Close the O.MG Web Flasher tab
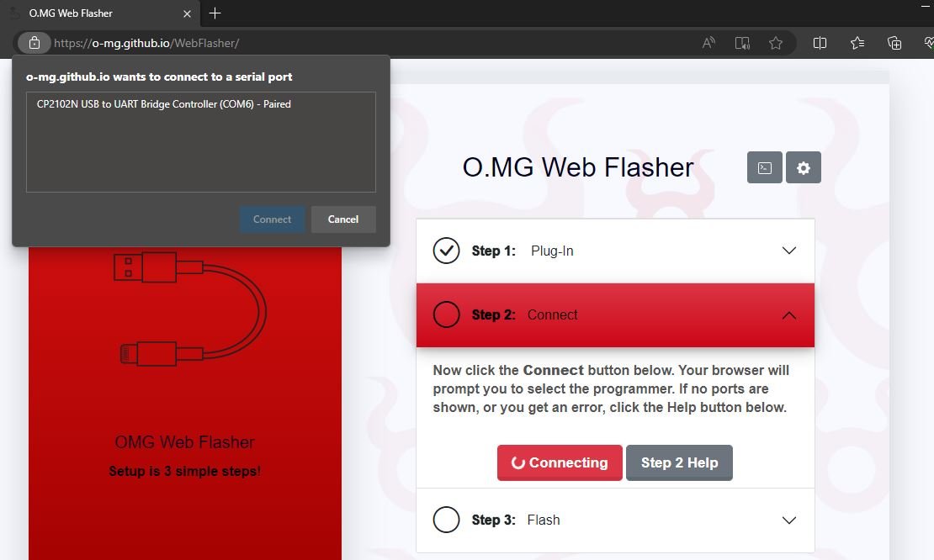The height and width of the screenshot is (560, 934). [x=187, y=13]
